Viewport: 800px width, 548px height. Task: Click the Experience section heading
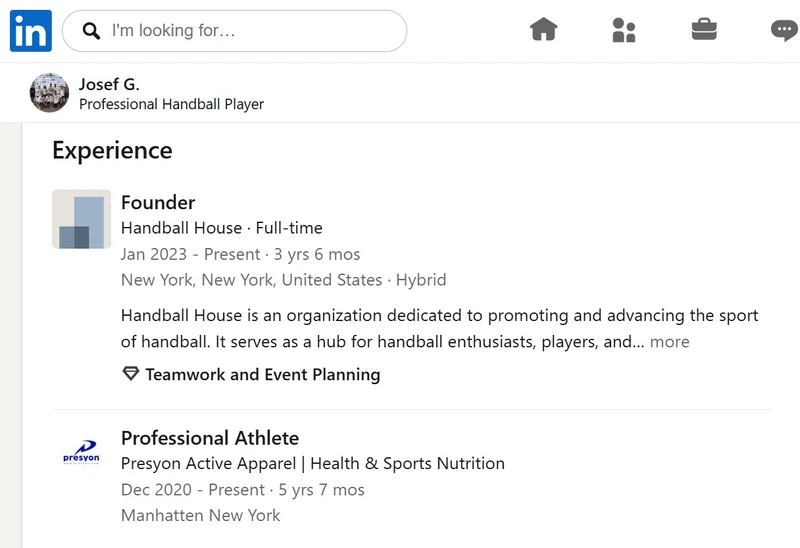(x=112, y=151)
